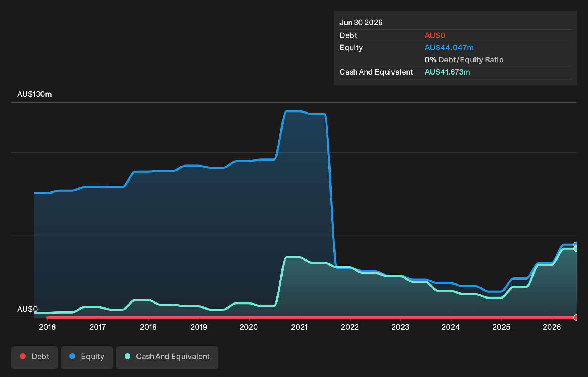Click the 2018 x-axis label
588x377 pixels.
click(148, 327)
